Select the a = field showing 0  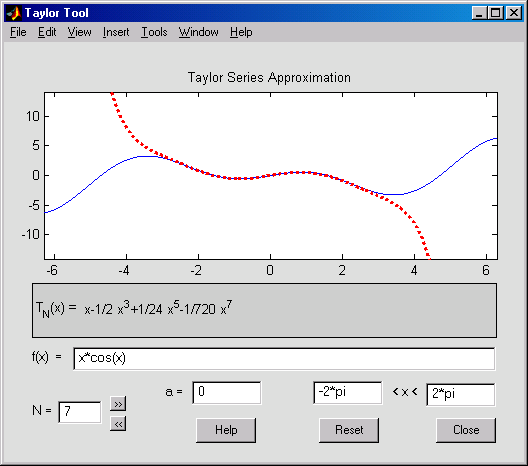227,393
